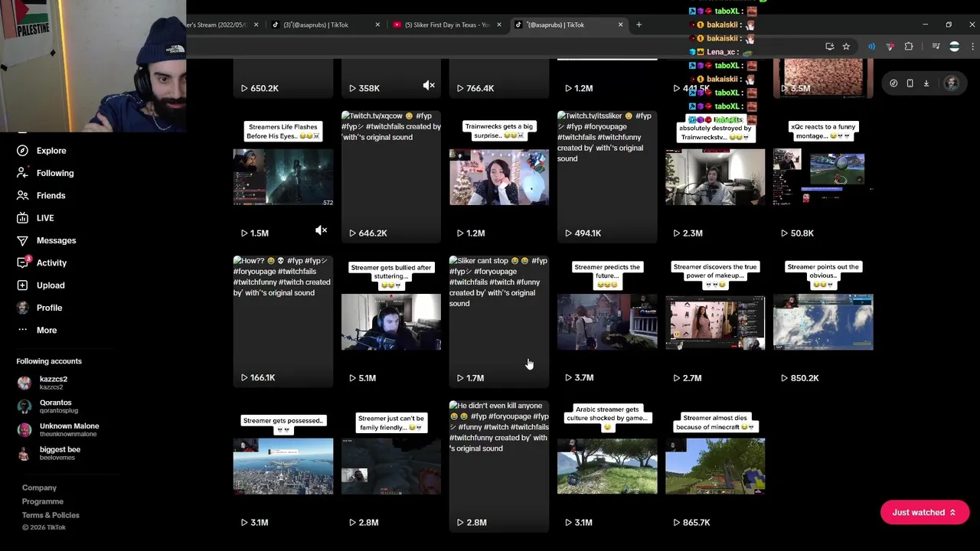Open 'Streamer gets bullied after stuttering' video
Screen dimensions: 980x551
tap(391, 321)
